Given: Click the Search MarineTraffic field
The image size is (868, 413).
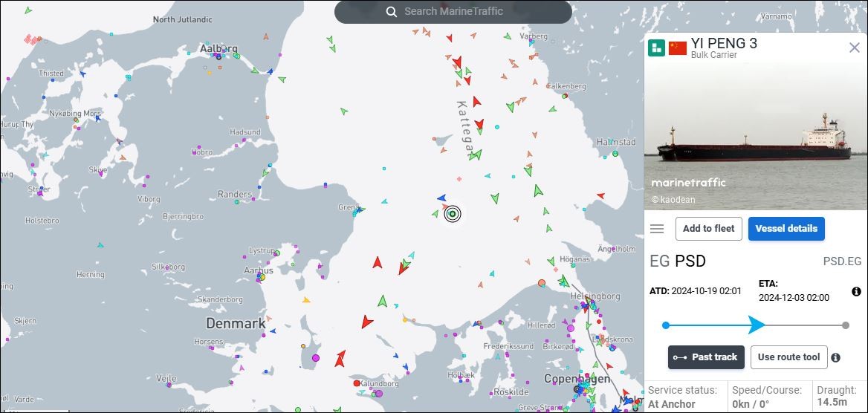Looking at the screenshot, I should pyautogui.click(x=453, y=12).
